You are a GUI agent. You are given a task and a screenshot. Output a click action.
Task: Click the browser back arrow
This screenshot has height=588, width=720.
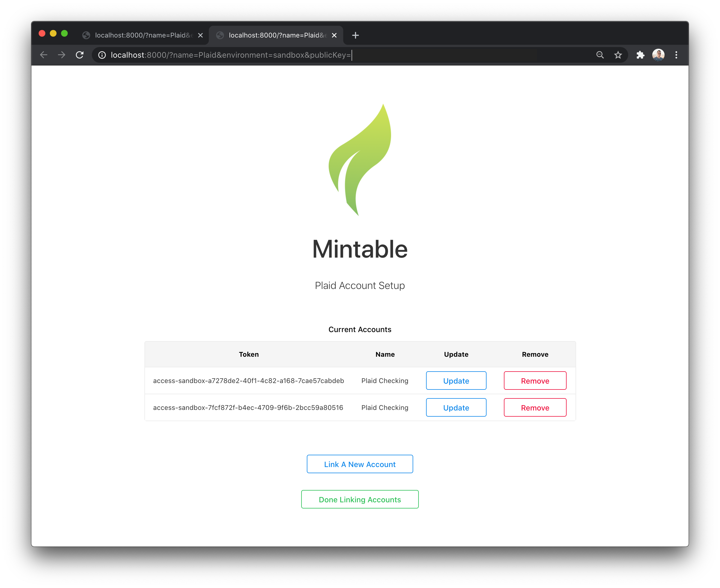point(43,55)
